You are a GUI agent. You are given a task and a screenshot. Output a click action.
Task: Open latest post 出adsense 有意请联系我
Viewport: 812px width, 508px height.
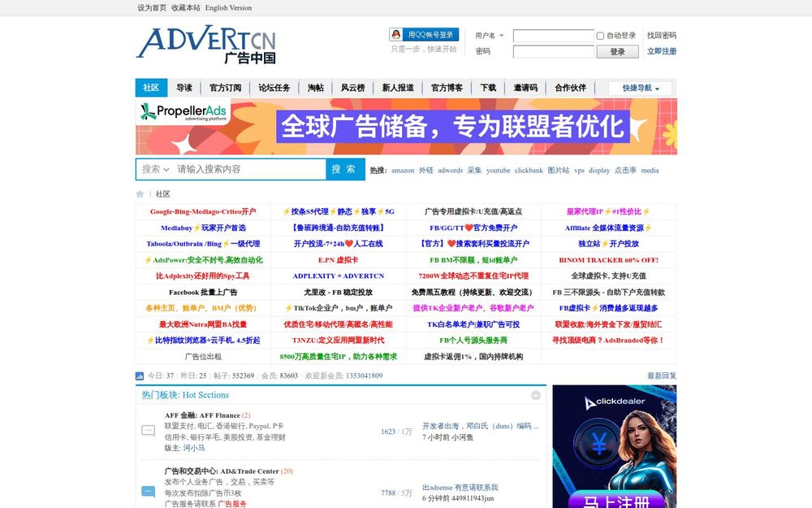460,487
